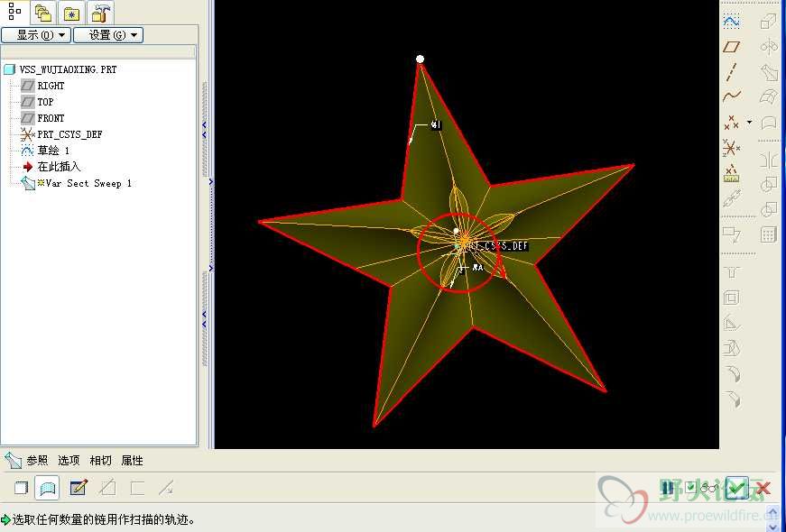
Task: Select Var Sect Sweep 1 feature
Action: point(77,183)
